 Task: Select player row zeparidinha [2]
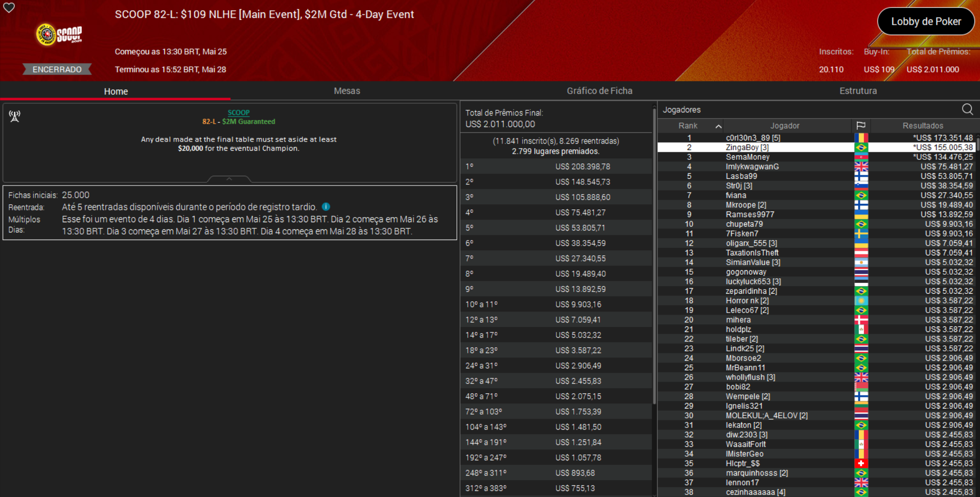(x=816, y=291)
